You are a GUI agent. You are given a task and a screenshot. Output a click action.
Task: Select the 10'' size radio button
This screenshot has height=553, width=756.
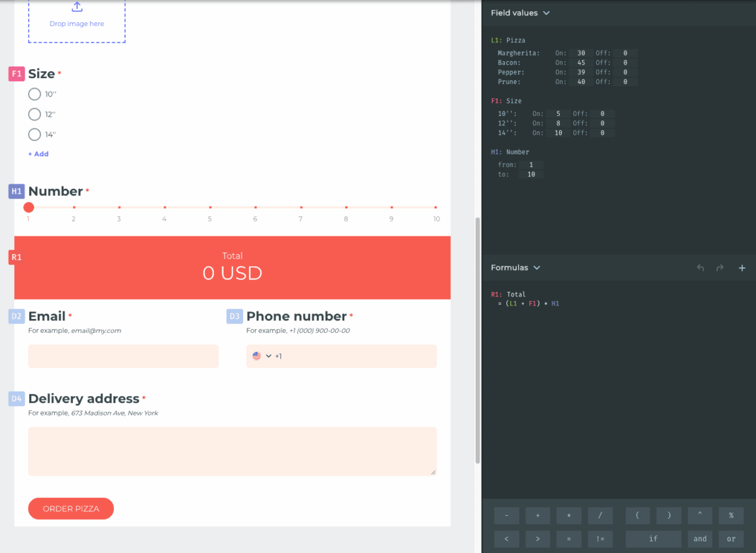coord(35,94)
